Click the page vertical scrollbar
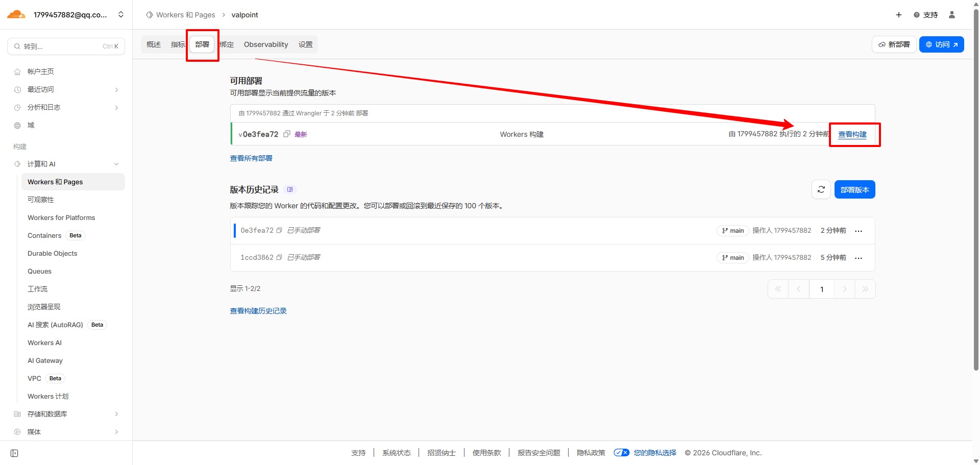 coord(976,189)
